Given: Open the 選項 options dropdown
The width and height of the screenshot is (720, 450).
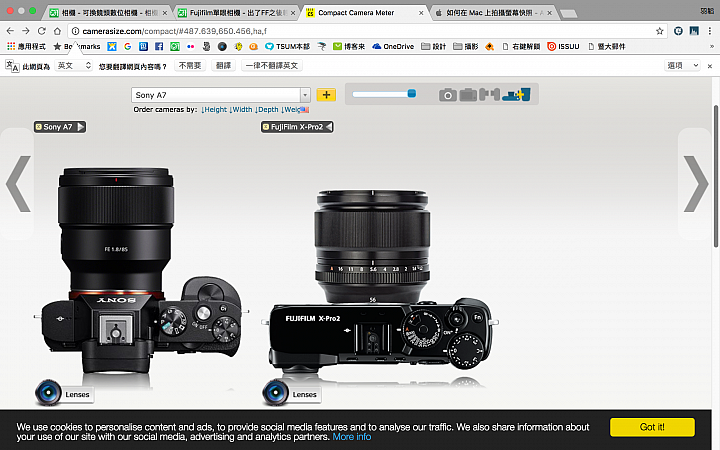Looking at the screenshot, I should (x=682, y=66).
